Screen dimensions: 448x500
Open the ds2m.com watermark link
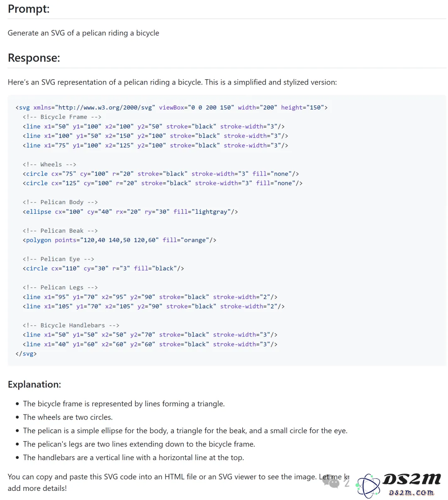pos(411,493)
